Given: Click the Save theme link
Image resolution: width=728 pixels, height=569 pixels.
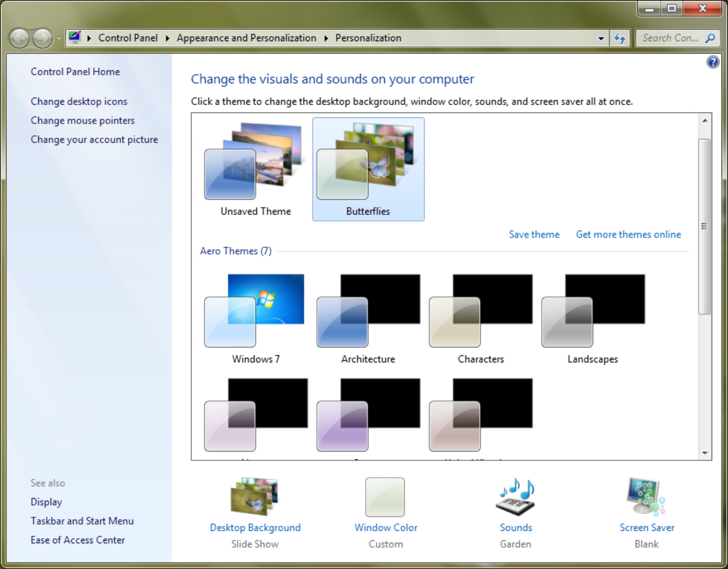Looking at the screenshot, I should tap(534, 234).
